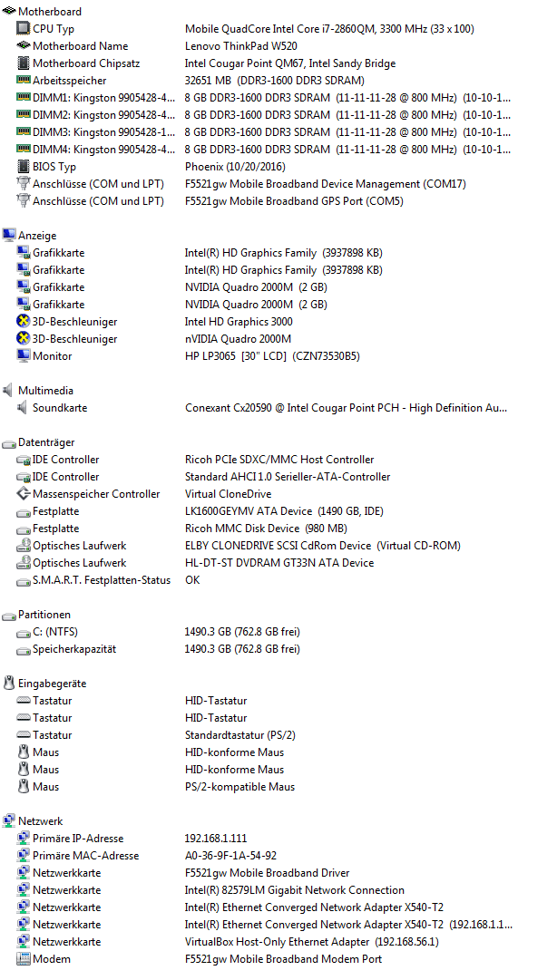
Task: Click the icon for Ricoh SDXC IDE Controller
Action: click(23, 460)
